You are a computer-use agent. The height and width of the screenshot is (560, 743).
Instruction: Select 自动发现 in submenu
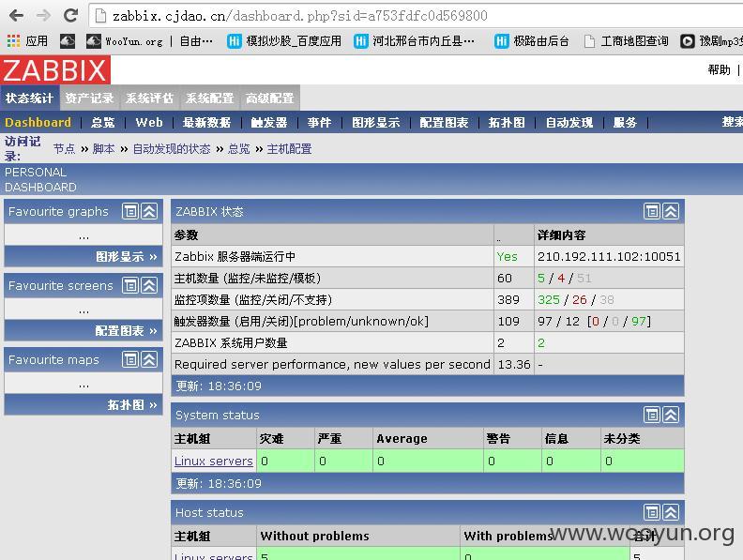pos(569,122)
